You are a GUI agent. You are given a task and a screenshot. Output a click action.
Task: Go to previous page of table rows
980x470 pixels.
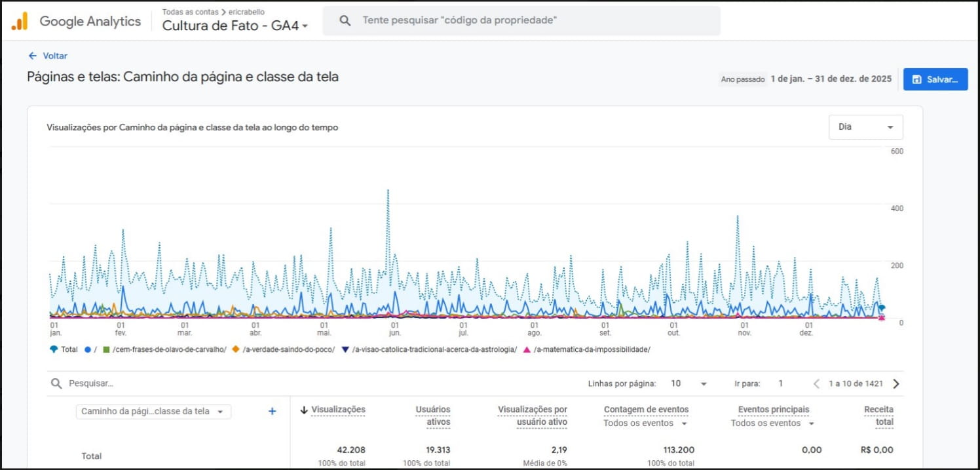click(816, 383)
